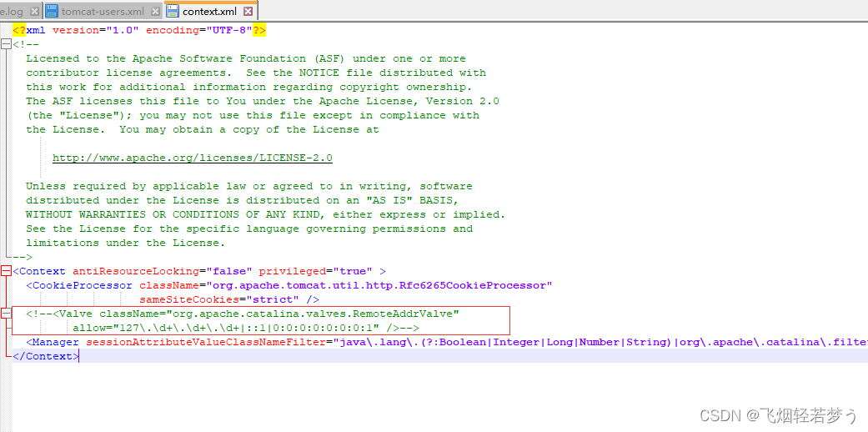Open the partially visible .log tab
This screenshot has height=432, width=868.
[x=13, y=11]
